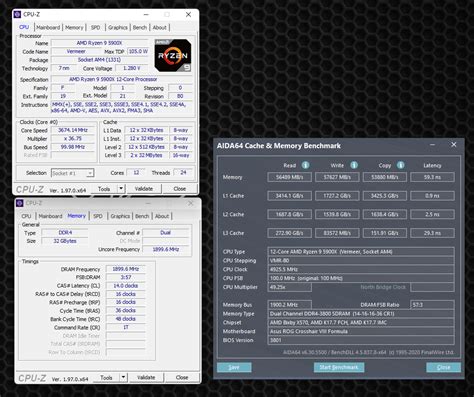The width and height of the screenshot is (474, 397).
Task: Click CPU-Z app icon in lower window title
Action: [x=20, y=203]
